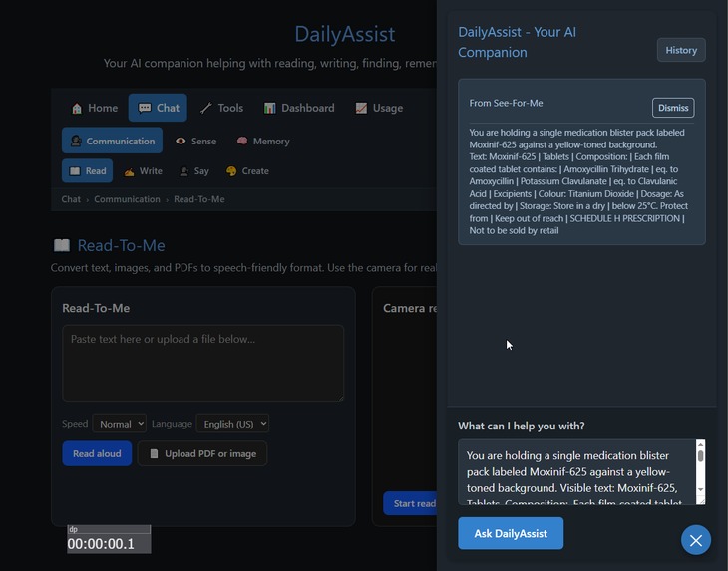Screen dimensions: 728x571
Task: Click the Read book icon
Action: click(75, 171)
